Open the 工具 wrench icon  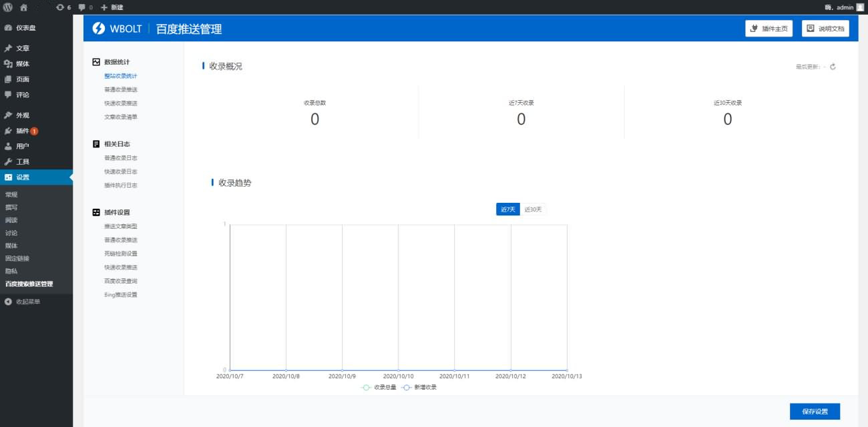click(8, 162)
